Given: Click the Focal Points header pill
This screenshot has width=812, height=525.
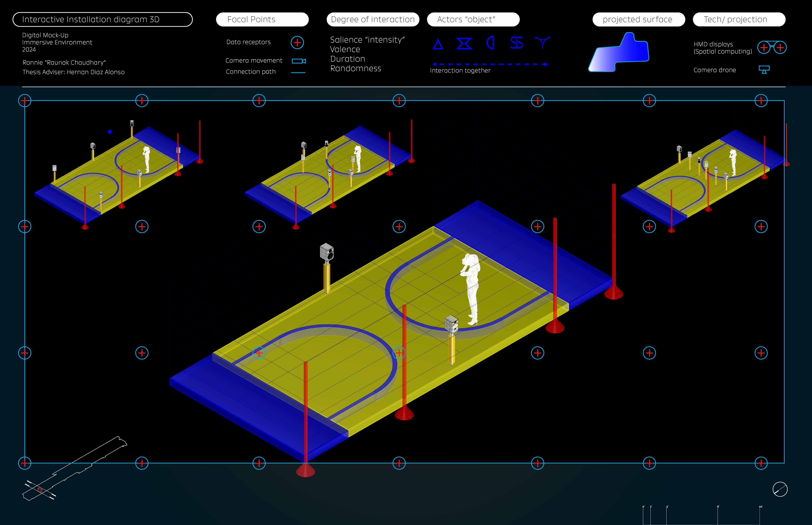Looking at the screenshot, I should click(262, 19).
